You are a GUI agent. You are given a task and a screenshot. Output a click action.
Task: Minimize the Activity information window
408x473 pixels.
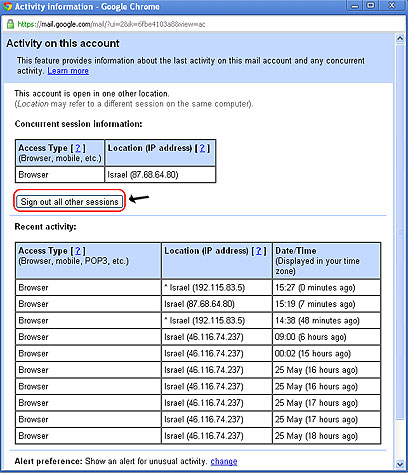[x=355, y=6]
